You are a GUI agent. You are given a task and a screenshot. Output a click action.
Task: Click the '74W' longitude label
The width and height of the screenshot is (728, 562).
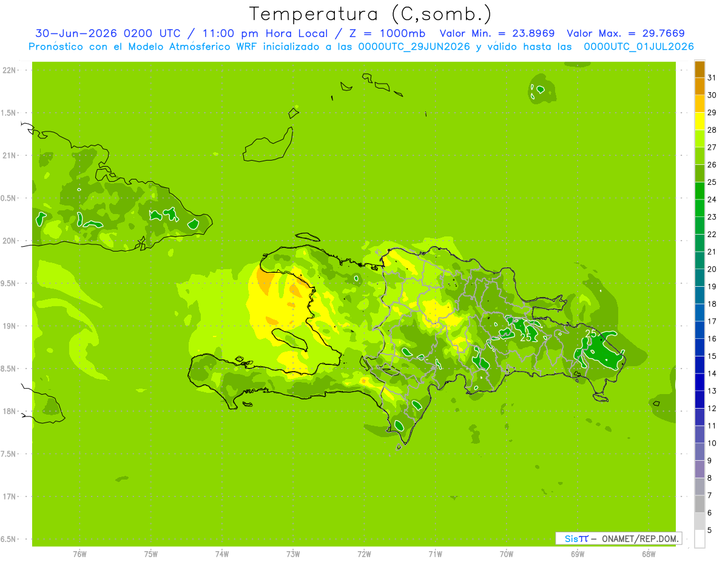click(x=222, y=554)
